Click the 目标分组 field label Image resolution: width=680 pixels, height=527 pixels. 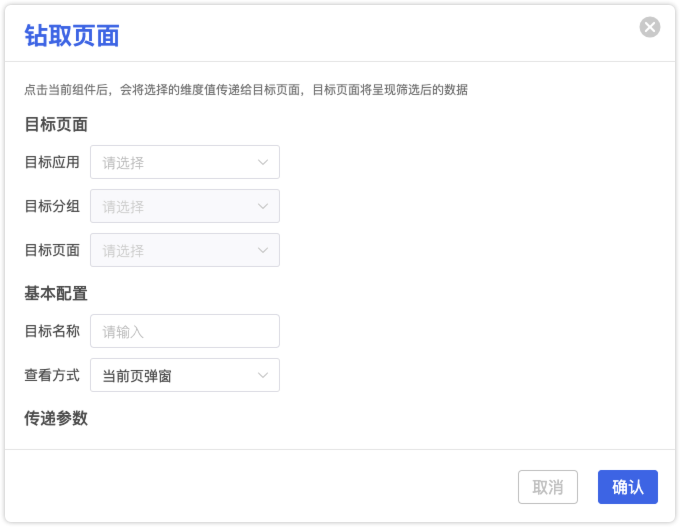pyautogui.click(x=52, y=206)
